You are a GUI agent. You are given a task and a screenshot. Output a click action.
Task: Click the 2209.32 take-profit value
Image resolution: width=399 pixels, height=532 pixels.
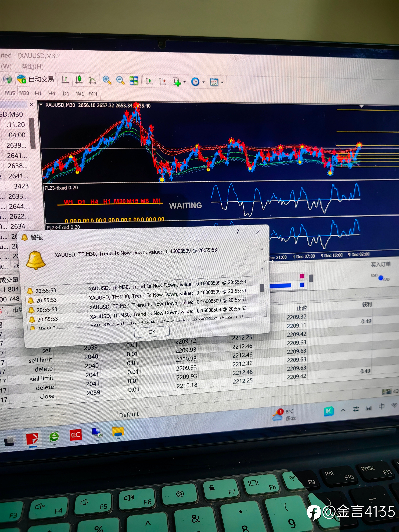[297, 317]
